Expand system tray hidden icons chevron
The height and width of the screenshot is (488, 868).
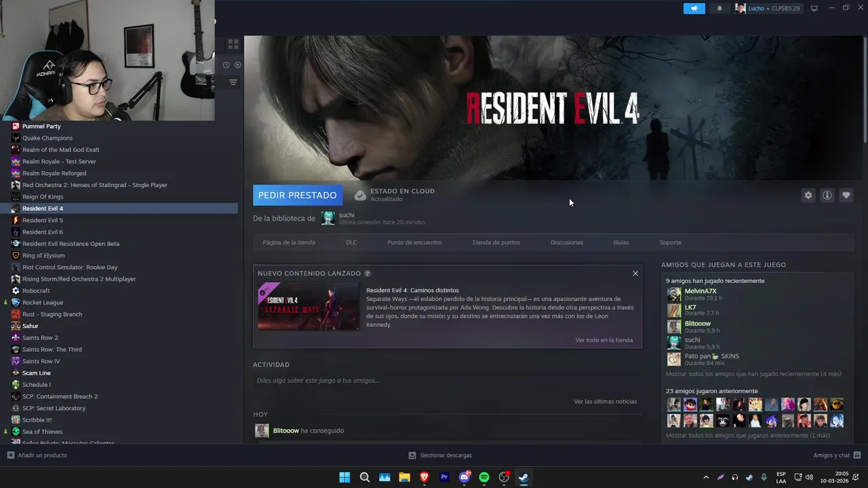click(706, 477)
